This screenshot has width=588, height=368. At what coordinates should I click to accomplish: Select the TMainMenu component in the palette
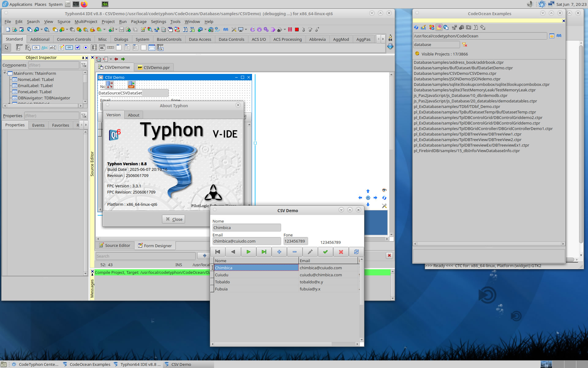tap(19, 48)
